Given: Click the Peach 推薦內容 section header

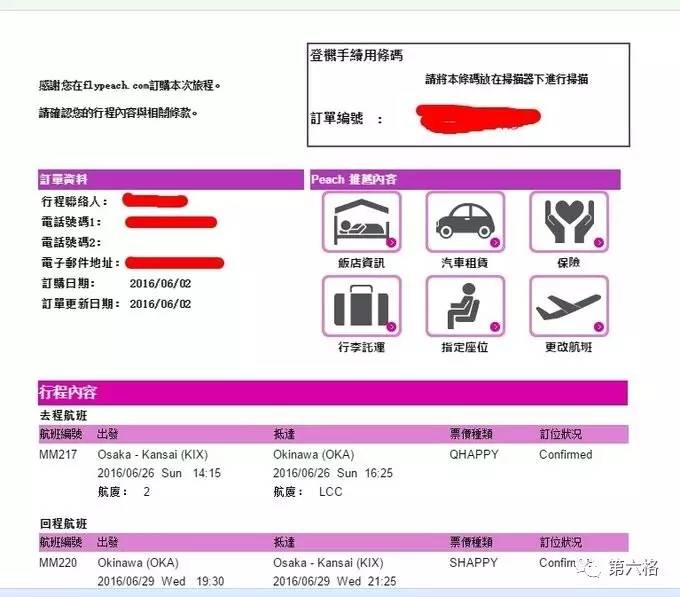Looking at the screenshot, I should [x=465, y=179].
